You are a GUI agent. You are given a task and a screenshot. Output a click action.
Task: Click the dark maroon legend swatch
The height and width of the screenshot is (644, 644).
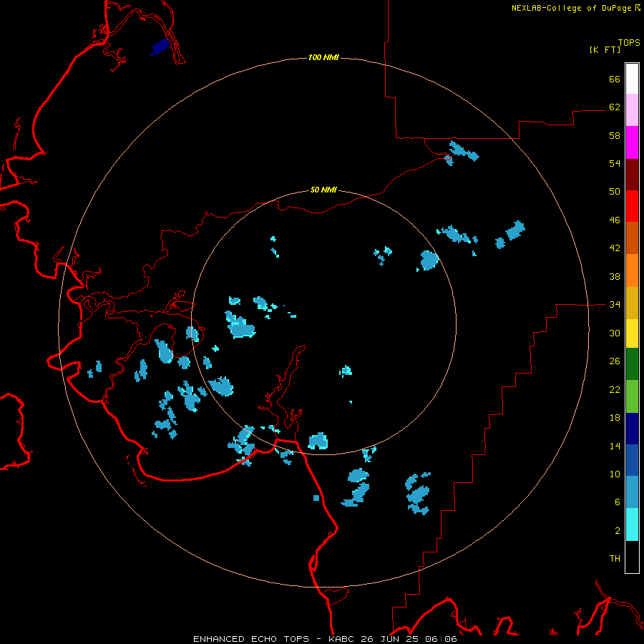tap(632, 175)
